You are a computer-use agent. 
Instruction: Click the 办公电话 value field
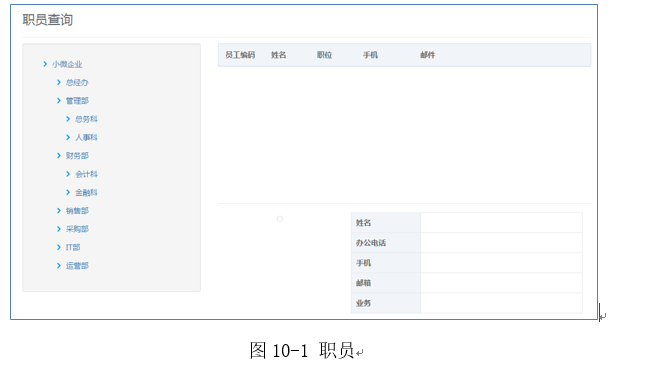click(501, 243)
